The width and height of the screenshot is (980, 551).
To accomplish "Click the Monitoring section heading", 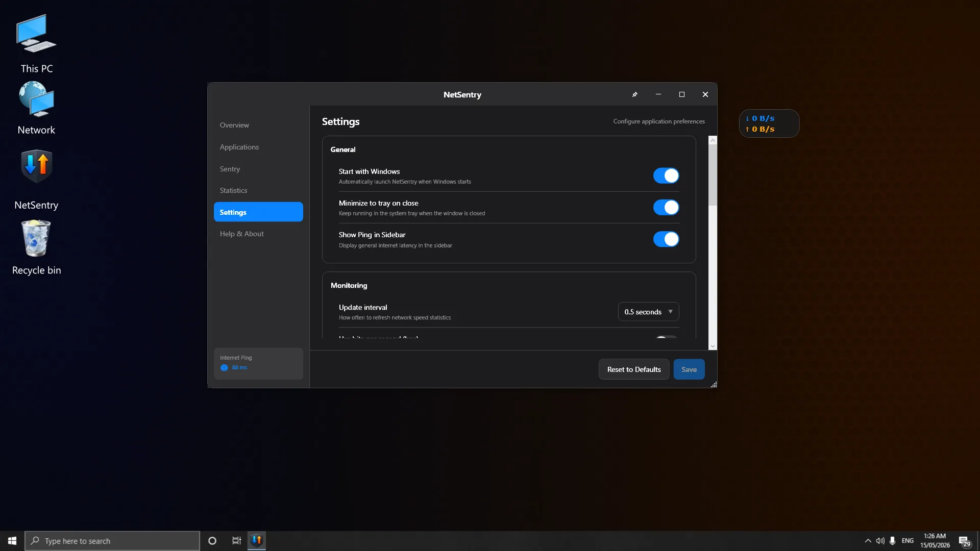I will click(x=349, y=285).
